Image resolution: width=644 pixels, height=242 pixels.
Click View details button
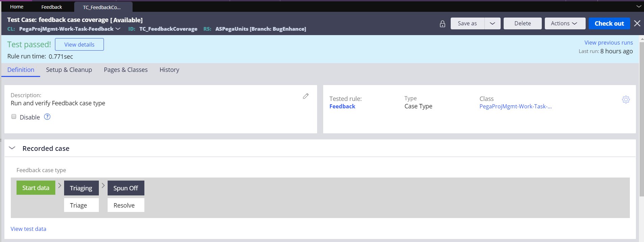79,45
